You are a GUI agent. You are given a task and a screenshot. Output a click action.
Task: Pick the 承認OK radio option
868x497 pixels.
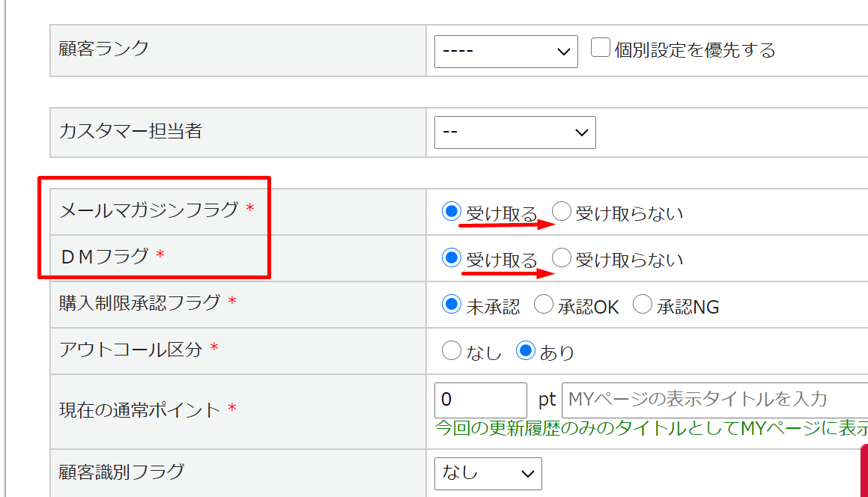(x=544, y=305)
